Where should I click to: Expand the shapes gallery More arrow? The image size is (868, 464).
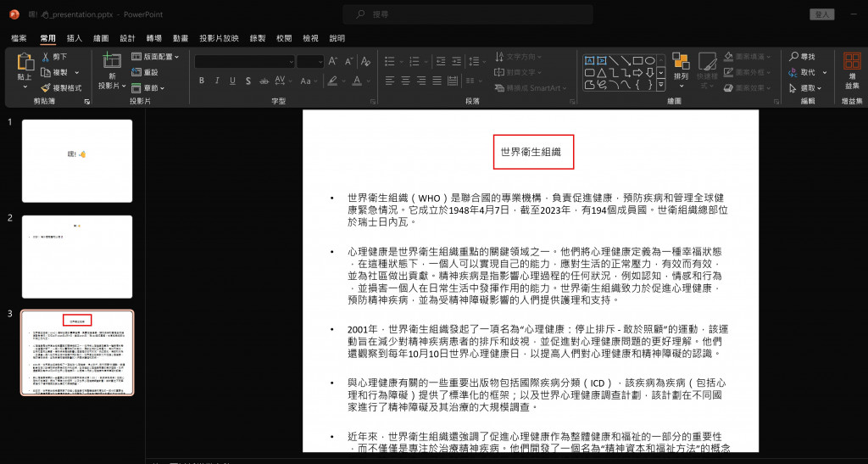click(x=660, y=85)
